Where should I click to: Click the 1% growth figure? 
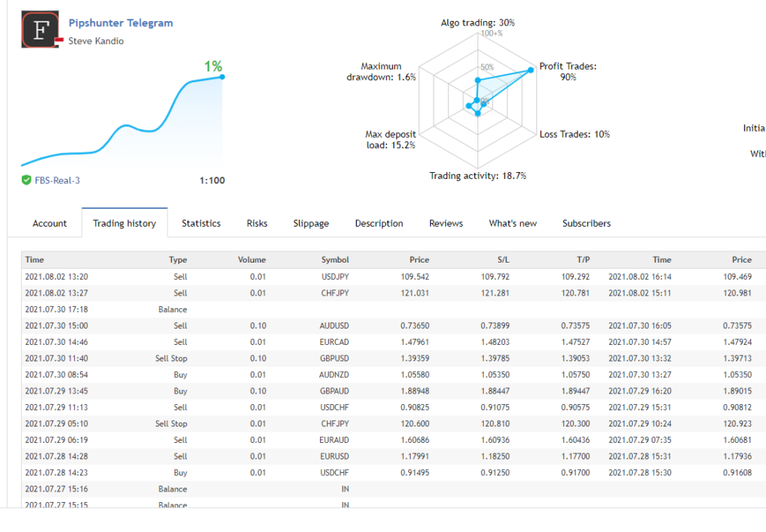[213, 67]
